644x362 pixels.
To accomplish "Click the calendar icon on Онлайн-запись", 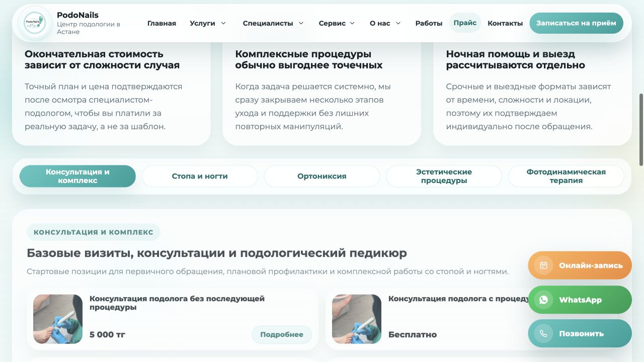I will [x=543, y=265].
